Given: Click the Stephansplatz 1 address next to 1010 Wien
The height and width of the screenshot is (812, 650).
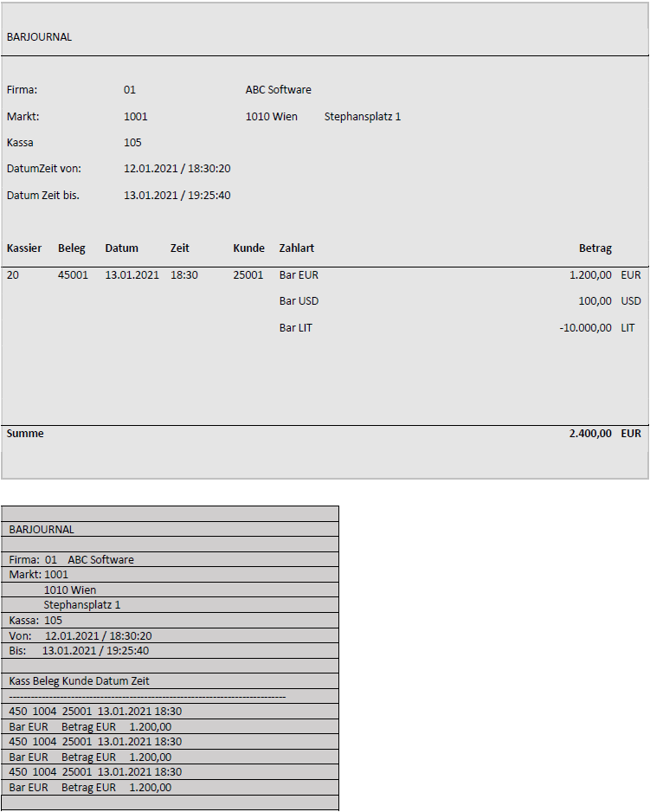Looking at the screenshot, I should pyautogui.click(x=362, y=117).
